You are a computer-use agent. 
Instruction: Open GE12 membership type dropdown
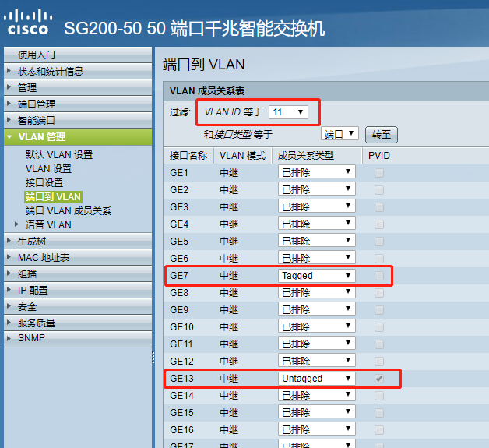pos(317,361)
